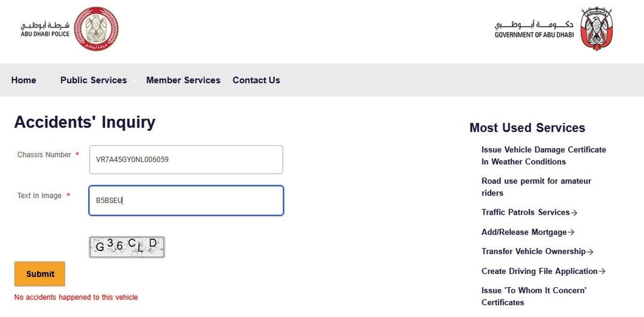Screen dimensions: 644x317
Task: Open Issue 'To Whom It Concern' Certificates
Action: point(534,296)
